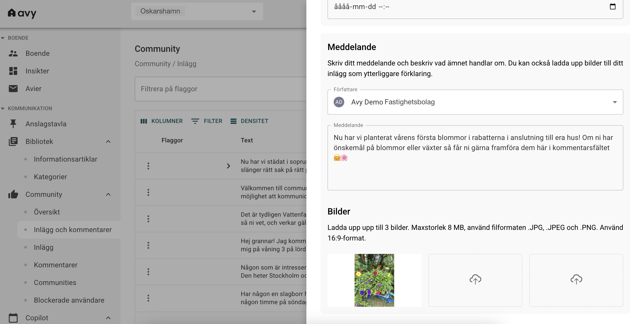Click the Avier envelope icon
Image resolution: width=644 pixels, height=324 pixels.
click(13, 89)
